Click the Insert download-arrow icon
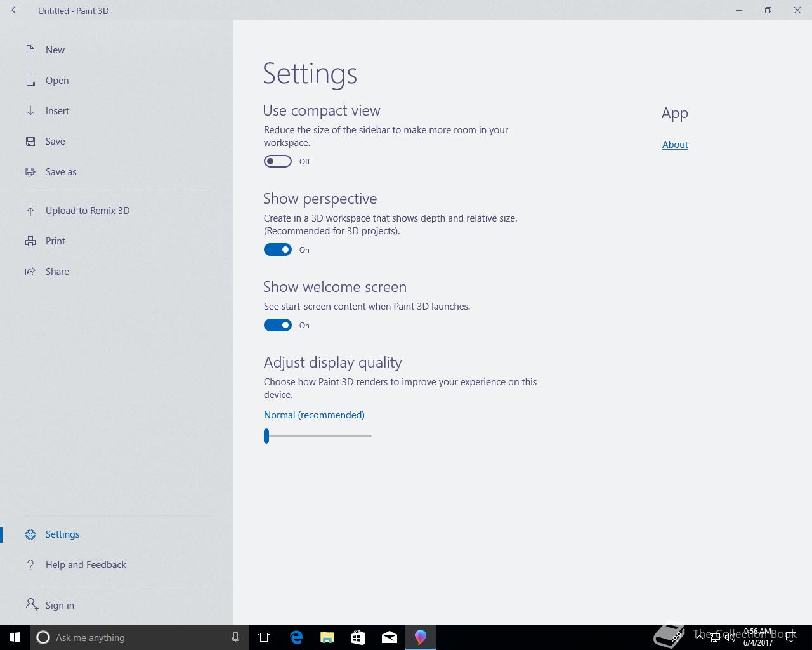 pos(30,111)
